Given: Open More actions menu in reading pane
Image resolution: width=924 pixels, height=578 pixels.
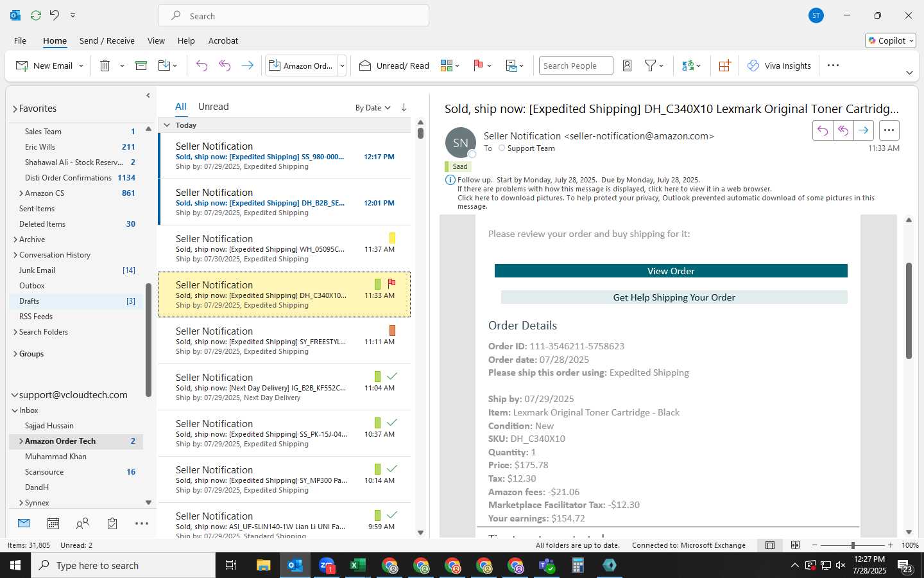Looking at the screenshot, I should coord(889,130).
